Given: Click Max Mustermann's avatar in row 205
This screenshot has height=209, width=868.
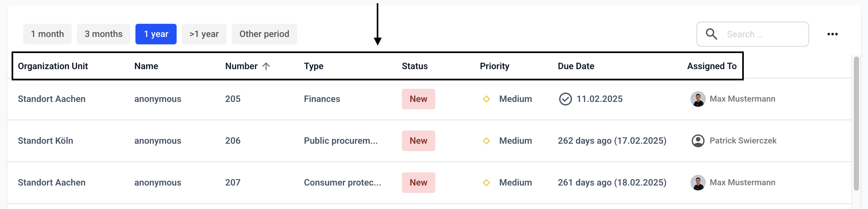Looking at the screenshot, I should coord(698,99).
